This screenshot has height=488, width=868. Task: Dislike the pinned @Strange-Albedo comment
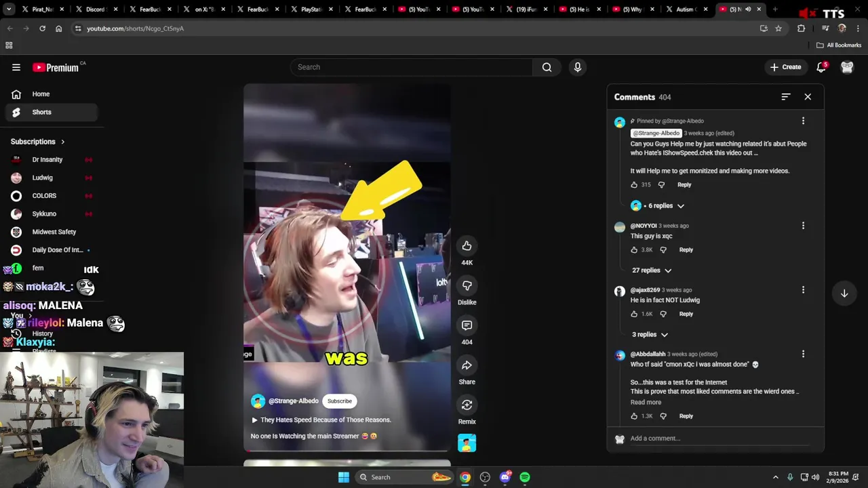[x=661, y=184]
